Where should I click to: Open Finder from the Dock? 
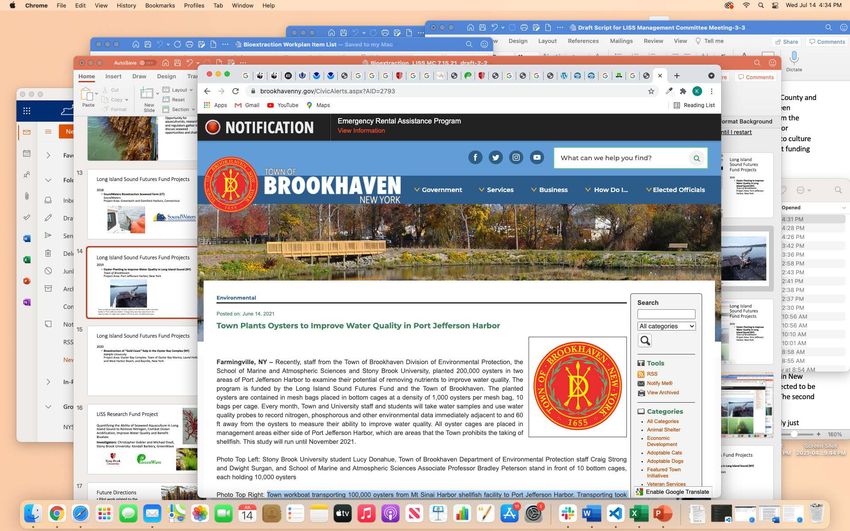[x=33, y=513]
